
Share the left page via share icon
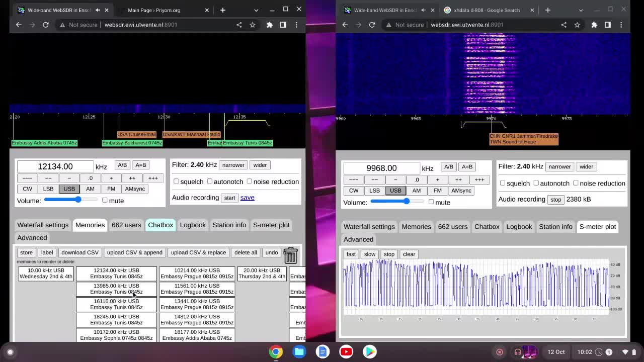click(x=239, y=25)
